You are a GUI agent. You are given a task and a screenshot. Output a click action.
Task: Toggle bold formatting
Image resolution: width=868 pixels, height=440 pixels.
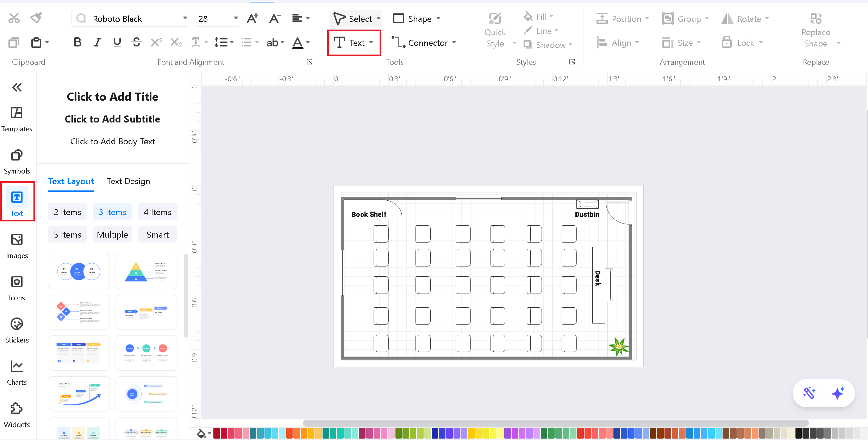coord(77,43)
